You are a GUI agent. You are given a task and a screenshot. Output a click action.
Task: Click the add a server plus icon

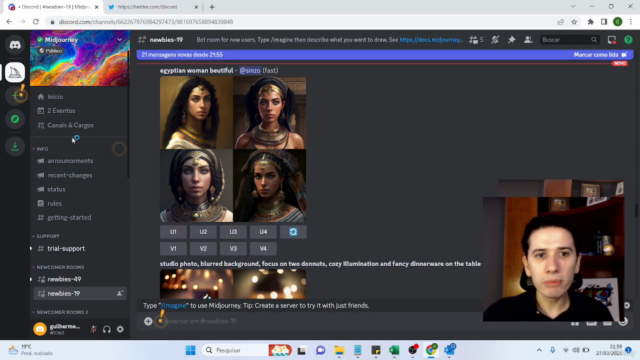coord(16,96)
